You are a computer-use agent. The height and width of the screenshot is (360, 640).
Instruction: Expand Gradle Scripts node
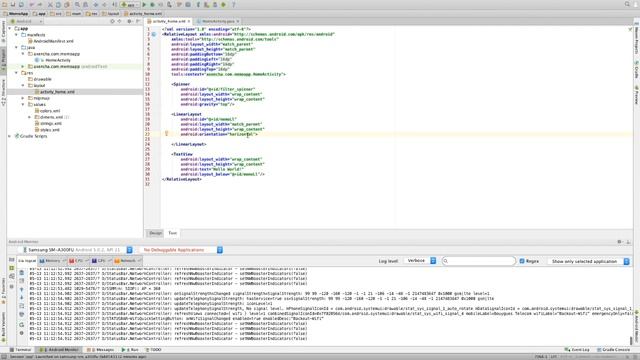pyautogui.click(x=10, y=136)
